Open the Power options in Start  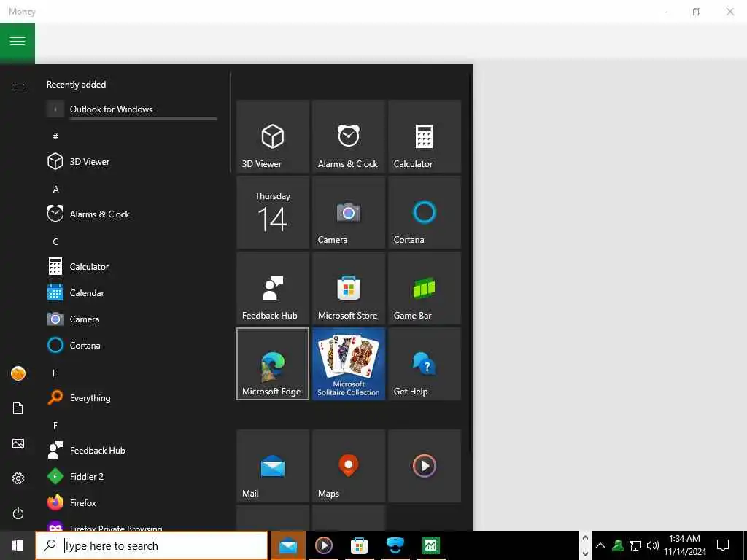coord(18,514)
